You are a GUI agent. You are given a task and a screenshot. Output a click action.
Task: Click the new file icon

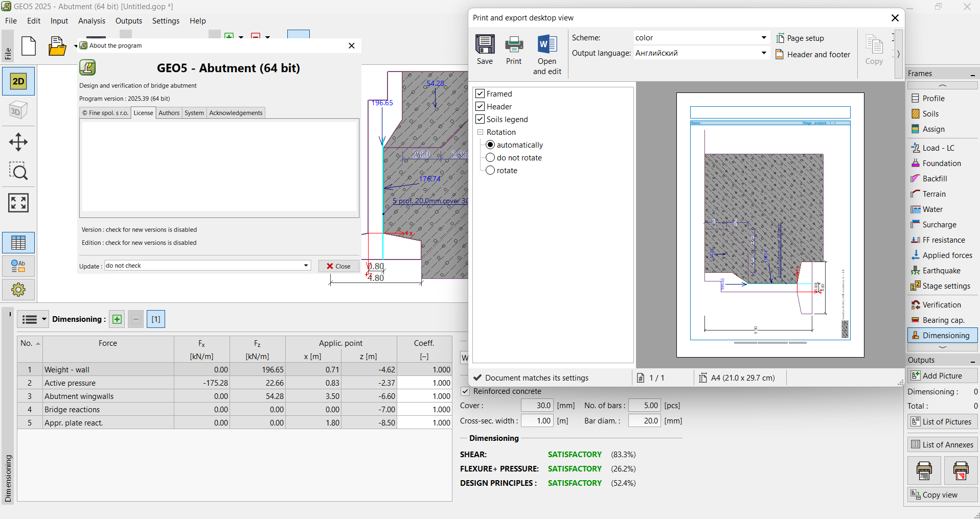[x=29, y=46]
